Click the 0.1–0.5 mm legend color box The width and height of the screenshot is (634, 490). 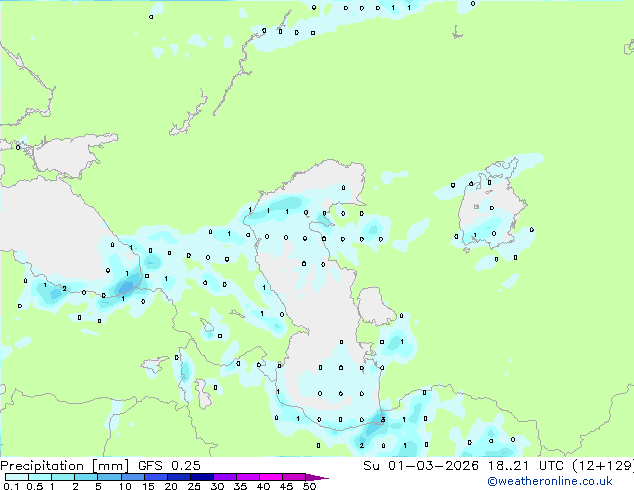click(x=17, y=477)
